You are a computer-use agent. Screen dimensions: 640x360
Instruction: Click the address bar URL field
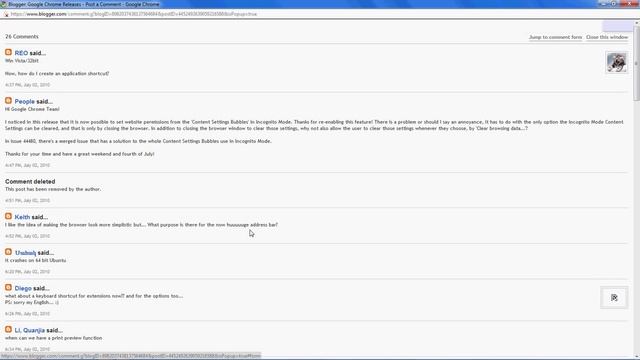(x=134, y=14)
